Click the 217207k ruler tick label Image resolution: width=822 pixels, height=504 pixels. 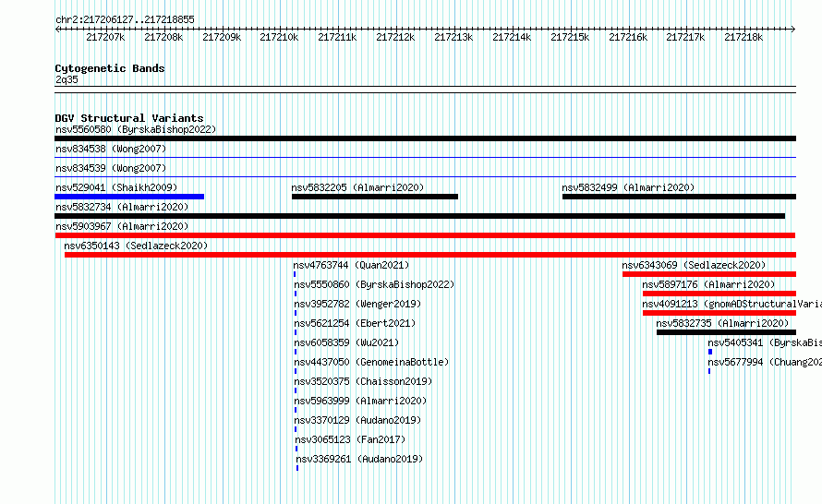105,37
